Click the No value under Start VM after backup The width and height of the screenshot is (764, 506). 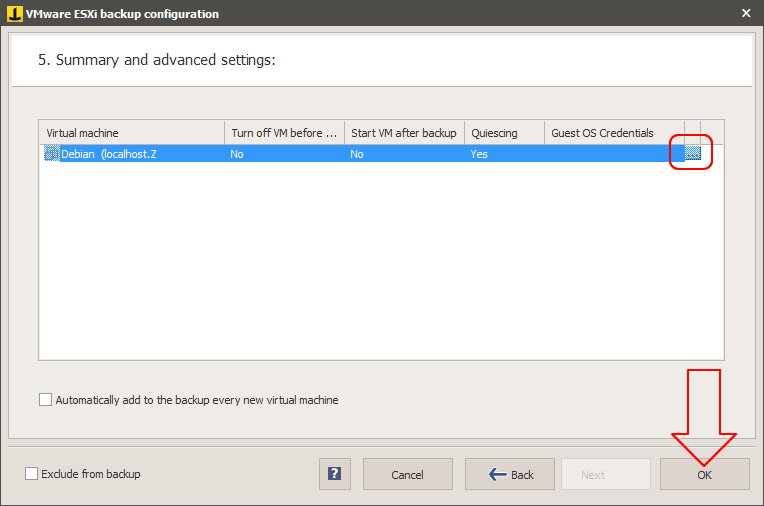point(357,154)
